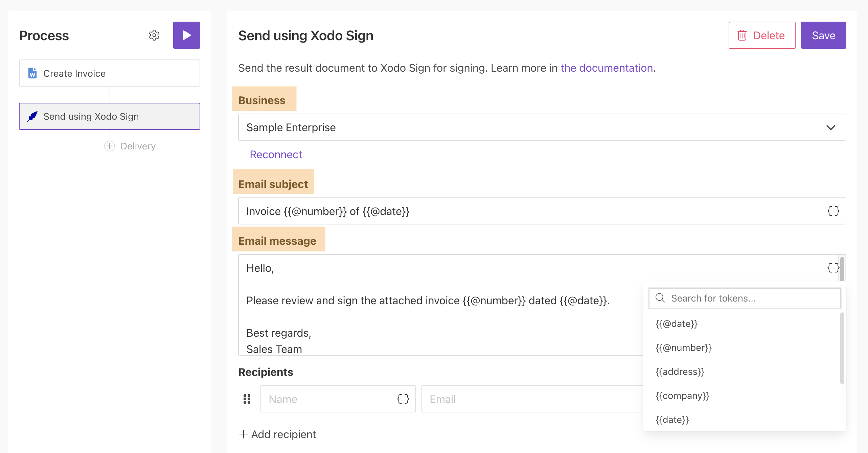Click the recipient Email field
This screenshot has width=868, height=453.
(x=532, y=399)
